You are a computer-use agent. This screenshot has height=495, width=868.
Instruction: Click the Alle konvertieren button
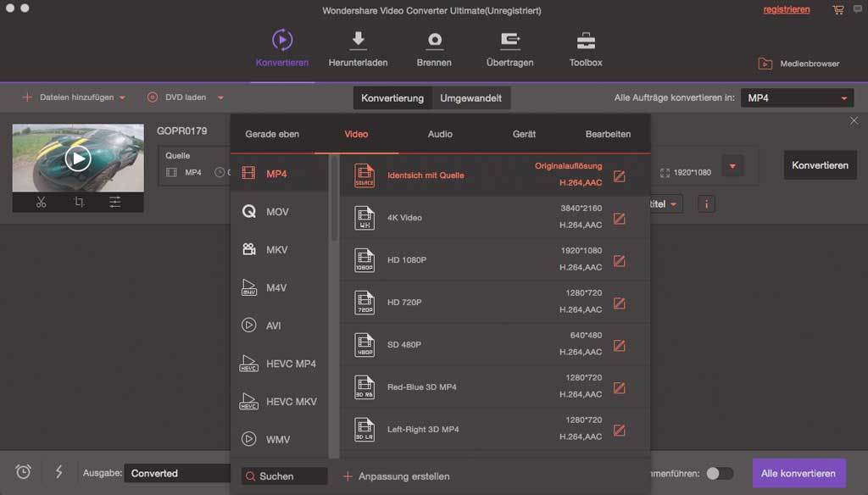(x=798, y=474)
